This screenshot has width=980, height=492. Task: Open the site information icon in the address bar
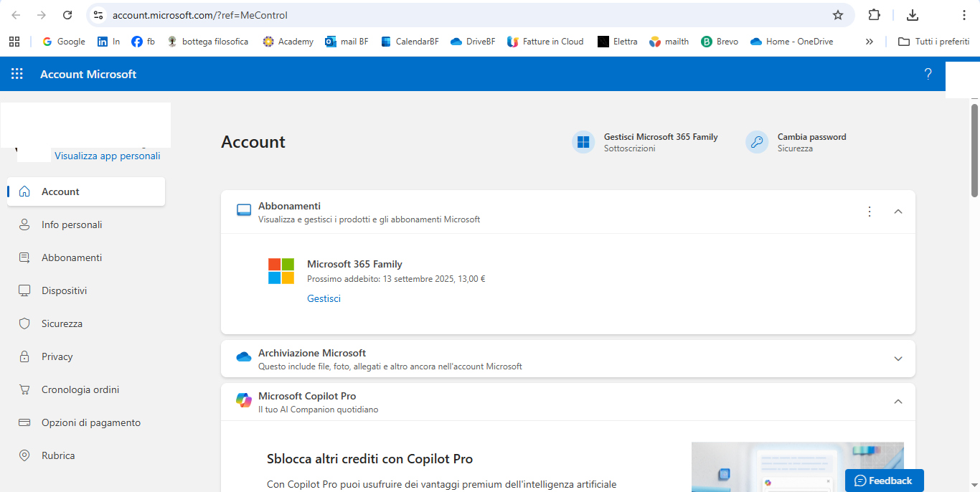coord(99,15)
